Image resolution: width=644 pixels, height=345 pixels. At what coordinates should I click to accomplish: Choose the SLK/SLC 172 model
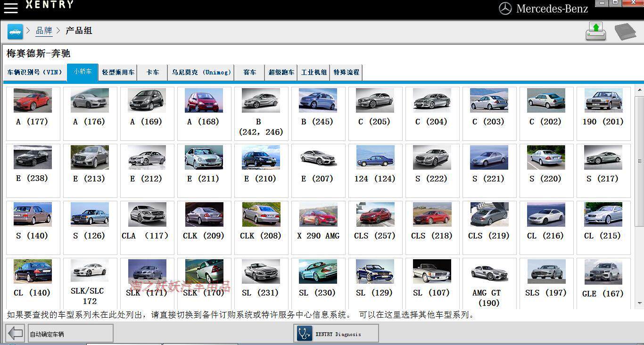90,283
